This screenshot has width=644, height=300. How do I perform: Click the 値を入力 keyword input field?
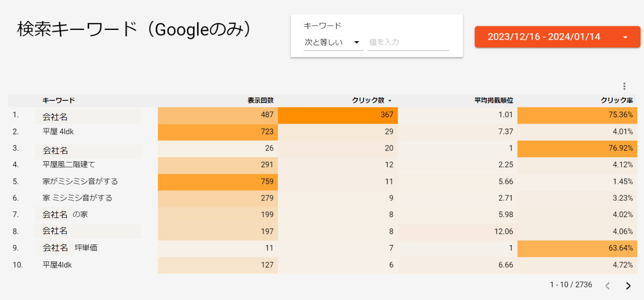(x=408, y=42)
